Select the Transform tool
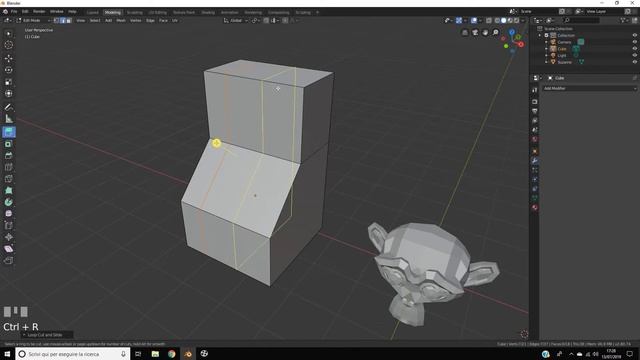640x360 pixels. click(9, 93)
